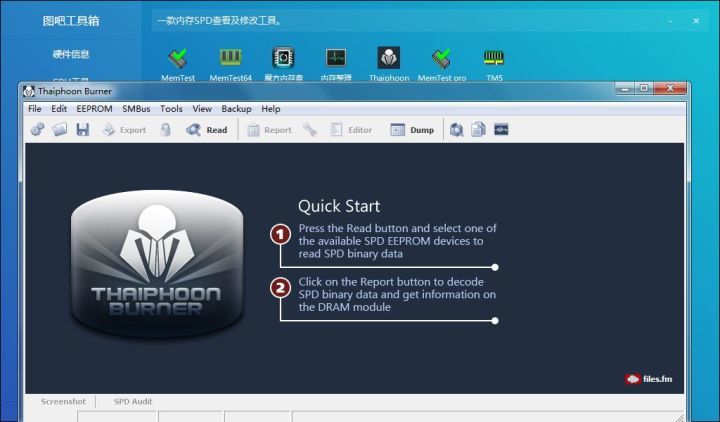Click the waveform monitor icon in toolbar
The height and width of the screenshot is (422, 720).
click(x=501, y=130)
